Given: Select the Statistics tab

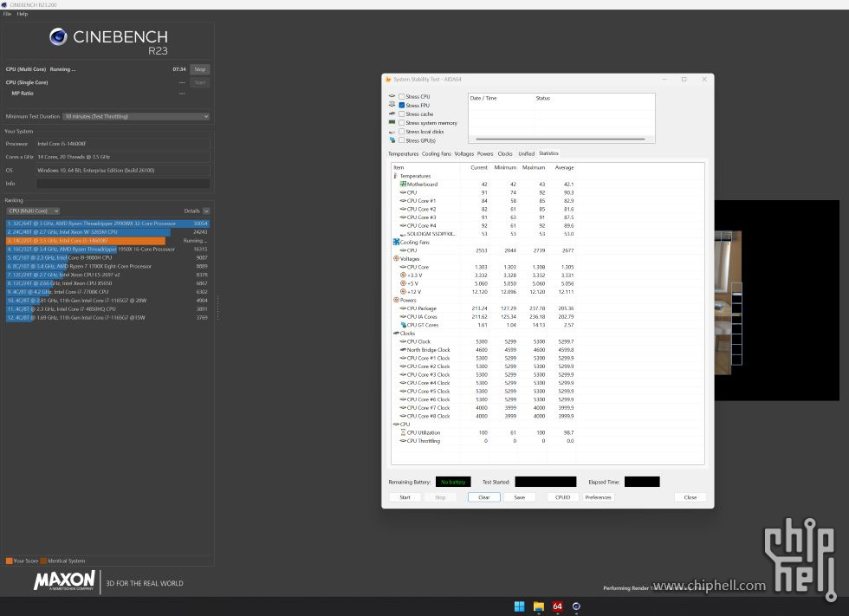Looking at the screenshot, I should pos(548,153).
